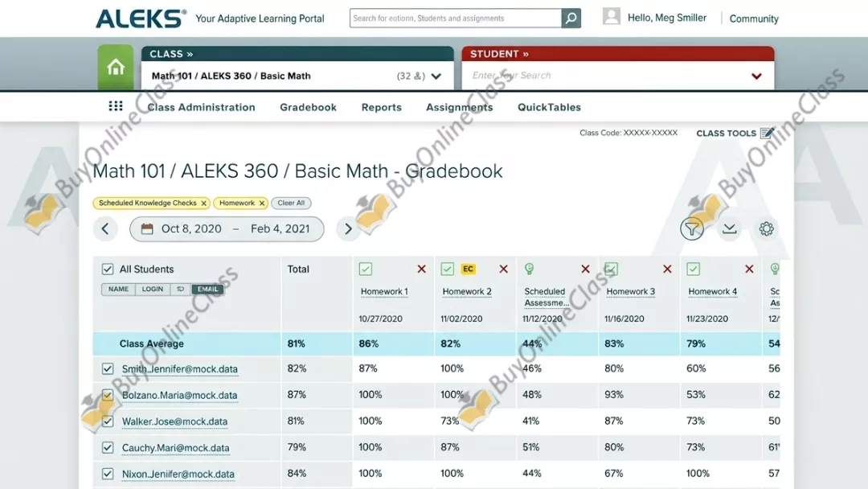
Task: Remove the Homework filter tag
Action: tap(262, 203)
